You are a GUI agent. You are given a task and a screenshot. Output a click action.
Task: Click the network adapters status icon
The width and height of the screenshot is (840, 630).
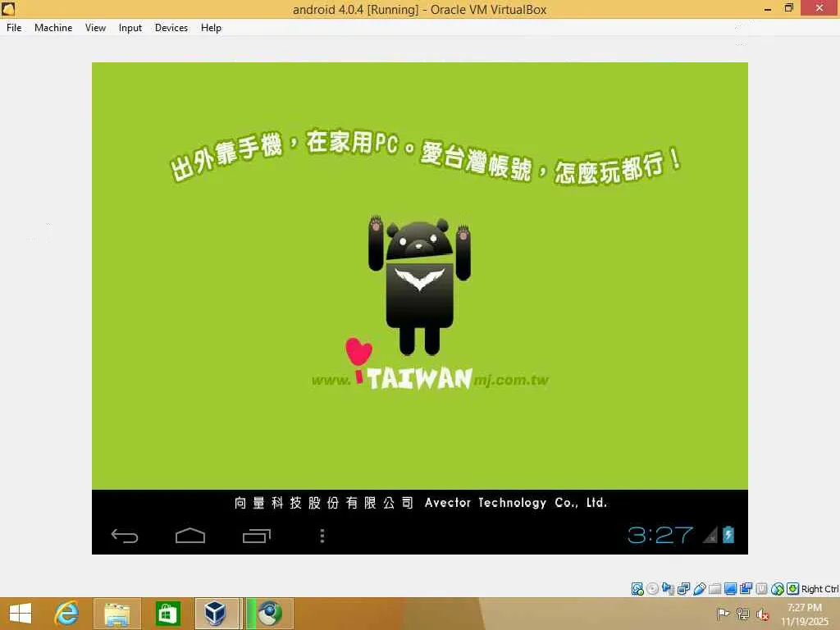pyautogui.click(x=683, y=589)
